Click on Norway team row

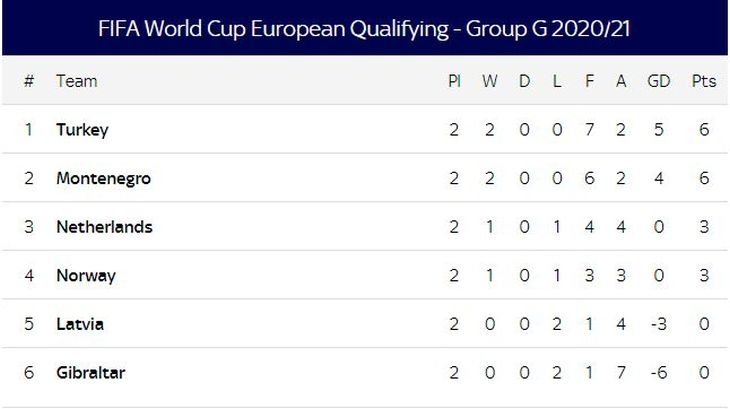pos(86,275)
